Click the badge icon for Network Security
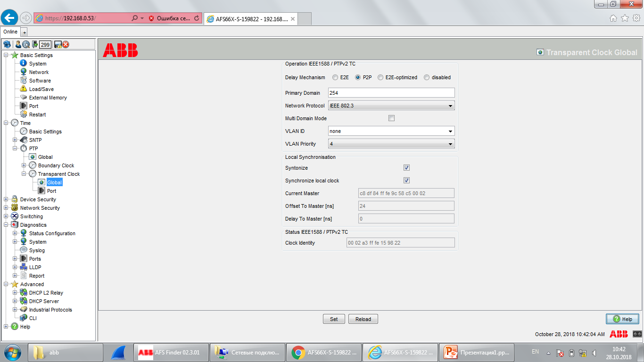The image size is (644, 362). pos(15,208)
